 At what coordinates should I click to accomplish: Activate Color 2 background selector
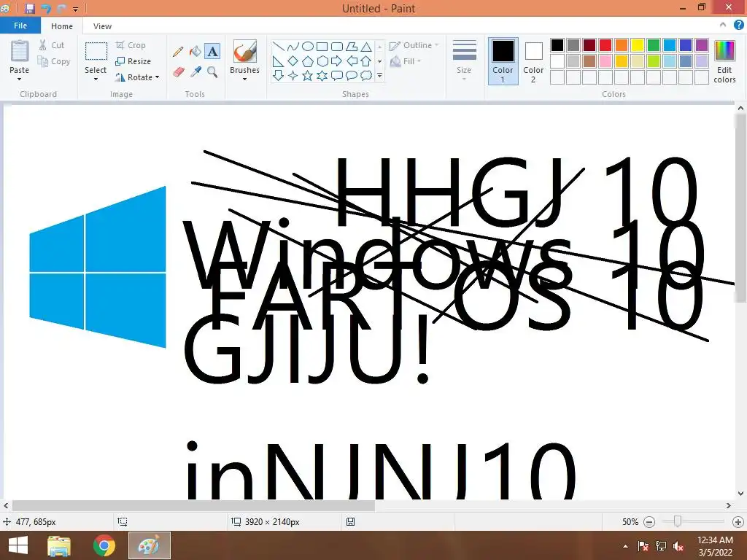pyautogui.click(x=533, y=61)
